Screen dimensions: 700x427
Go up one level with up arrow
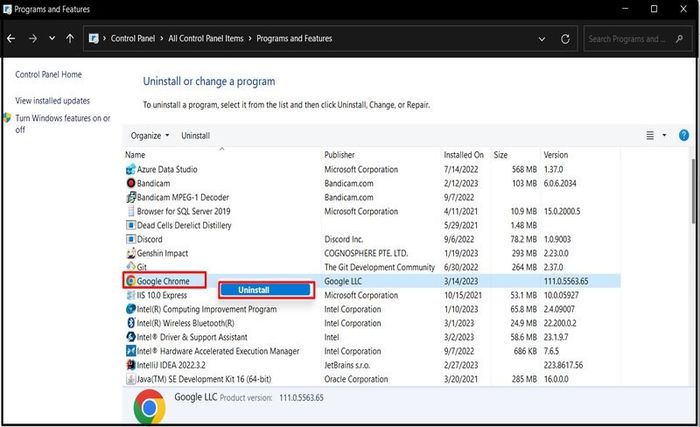click(x=70, y=39)
